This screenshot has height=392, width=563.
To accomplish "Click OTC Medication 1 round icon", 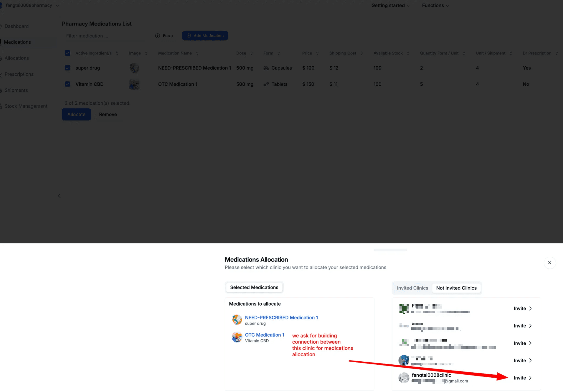I will coord(237,337).
